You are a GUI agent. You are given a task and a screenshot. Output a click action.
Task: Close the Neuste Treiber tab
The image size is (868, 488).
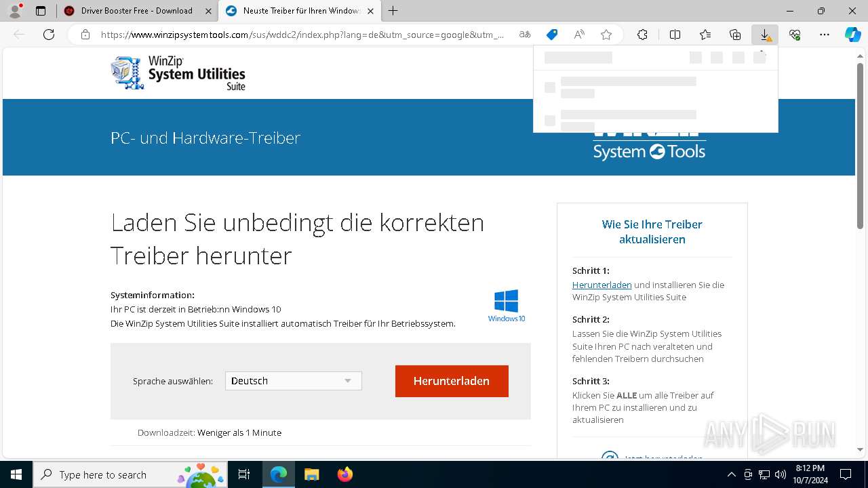(370, 11)
